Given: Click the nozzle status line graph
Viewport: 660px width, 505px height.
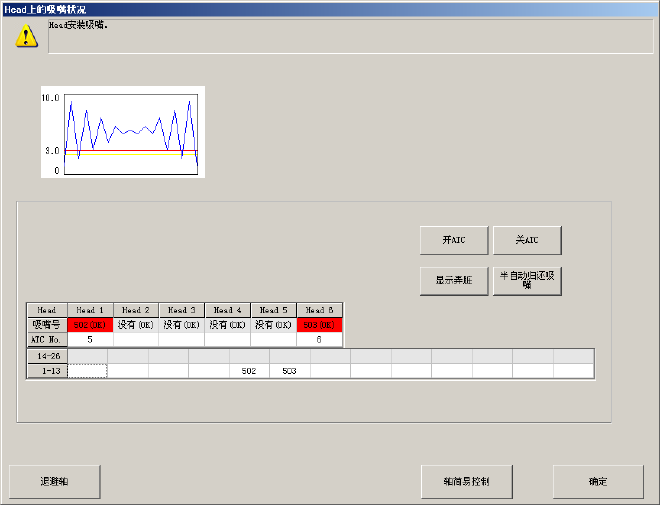Looking at the screenshot, I should [x=122, y=132].
